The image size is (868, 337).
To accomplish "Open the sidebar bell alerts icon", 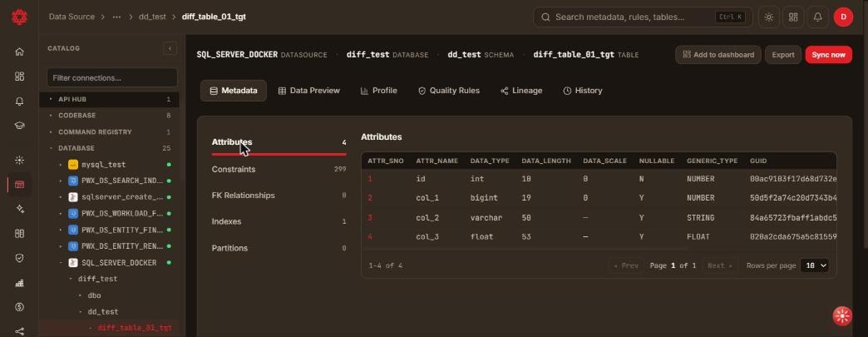I will [x=19, y=102].
